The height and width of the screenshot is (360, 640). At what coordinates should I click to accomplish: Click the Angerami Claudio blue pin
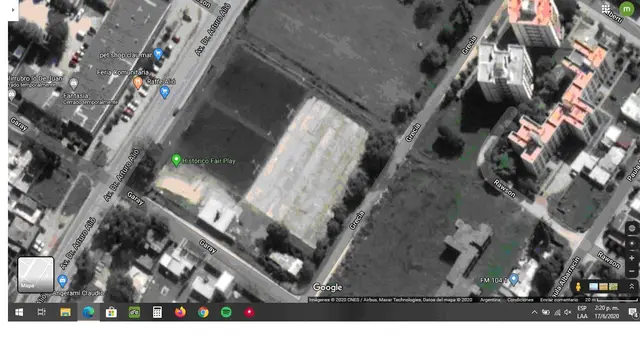pyautogui.click(x=62, y=281)
